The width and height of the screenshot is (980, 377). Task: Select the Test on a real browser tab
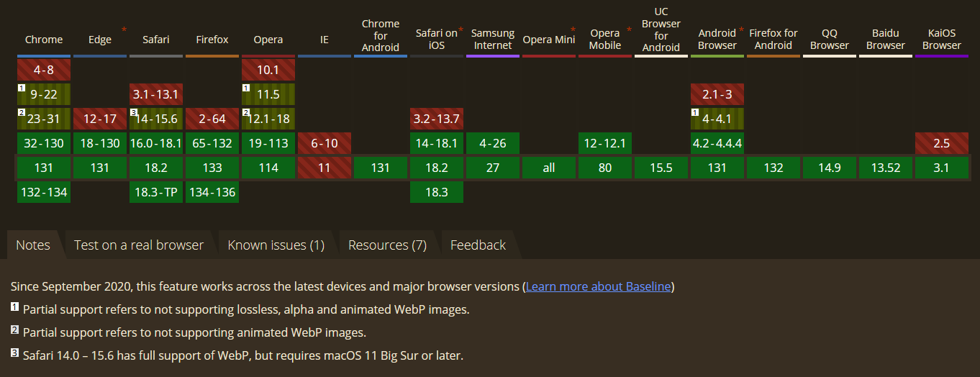coord(139,245)
